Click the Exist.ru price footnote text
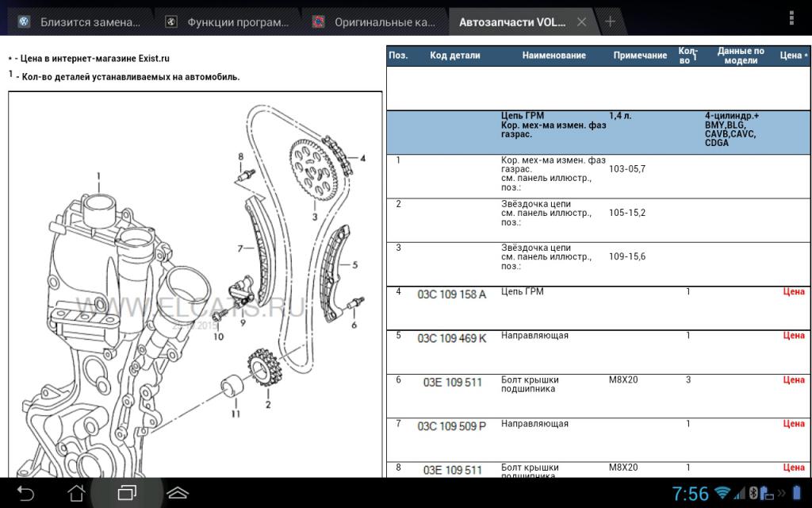The width and height of the screenshot is (812, 508). pyautogui.click(x=89, y=59)
